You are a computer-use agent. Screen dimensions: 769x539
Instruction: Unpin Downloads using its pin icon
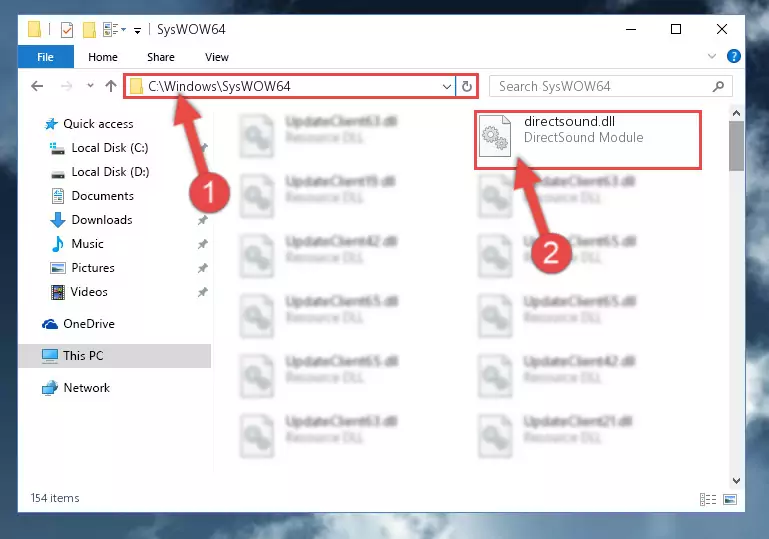203,221
